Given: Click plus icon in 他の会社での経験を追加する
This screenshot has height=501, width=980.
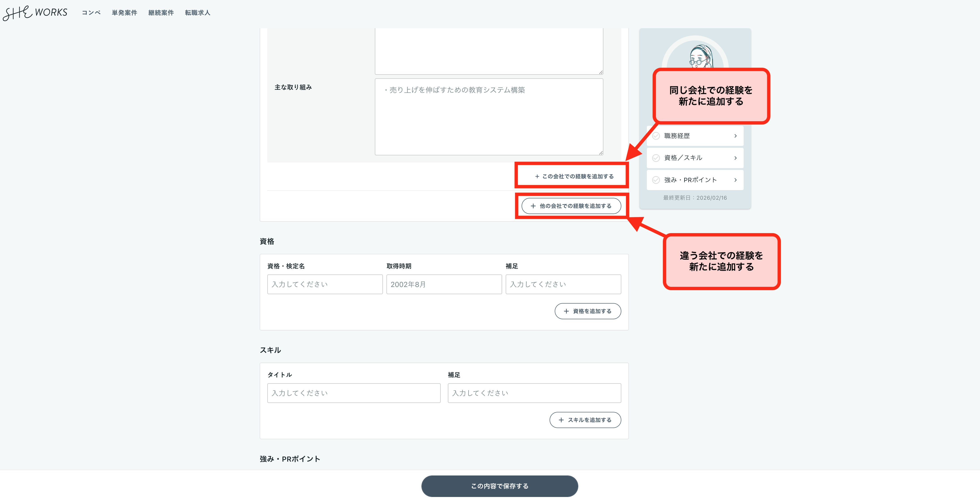Looking at the screenshot, I should point(533,206).
